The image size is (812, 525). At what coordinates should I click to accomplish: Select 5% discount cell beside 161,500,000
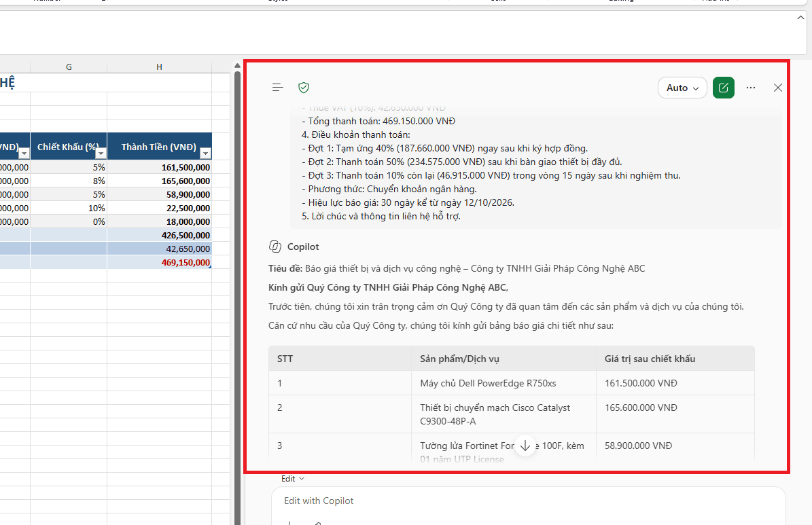[x=69, y=167]
